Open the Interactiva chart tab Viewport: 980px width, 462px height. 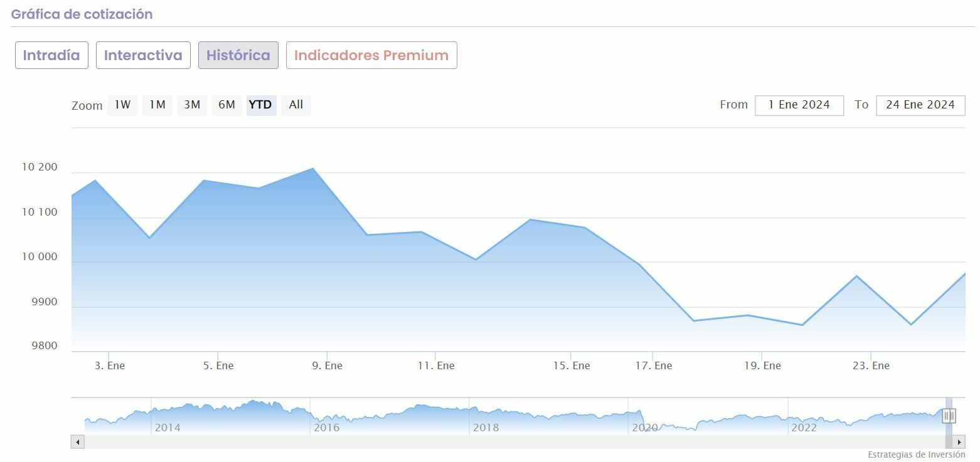coord(143,55)
